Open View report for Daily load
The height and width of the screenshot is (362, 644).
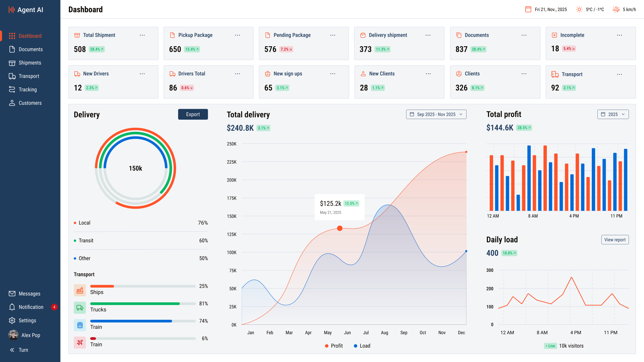click(615, 240)
